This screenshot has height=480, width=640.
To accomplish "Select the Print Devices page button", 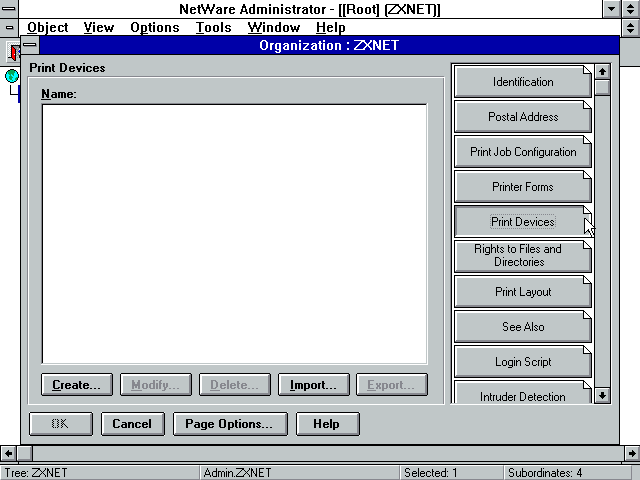I will [x=522, y=222].
